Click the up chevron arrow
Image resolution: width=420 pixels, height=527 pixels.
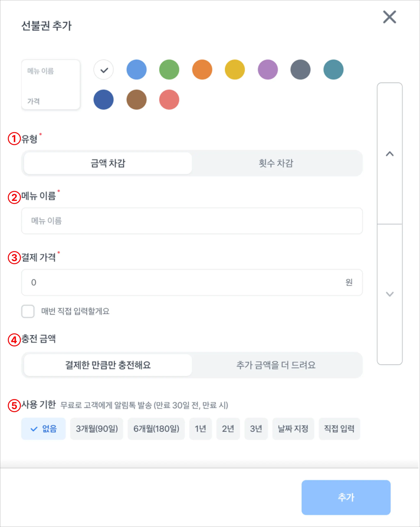[389, 154]
